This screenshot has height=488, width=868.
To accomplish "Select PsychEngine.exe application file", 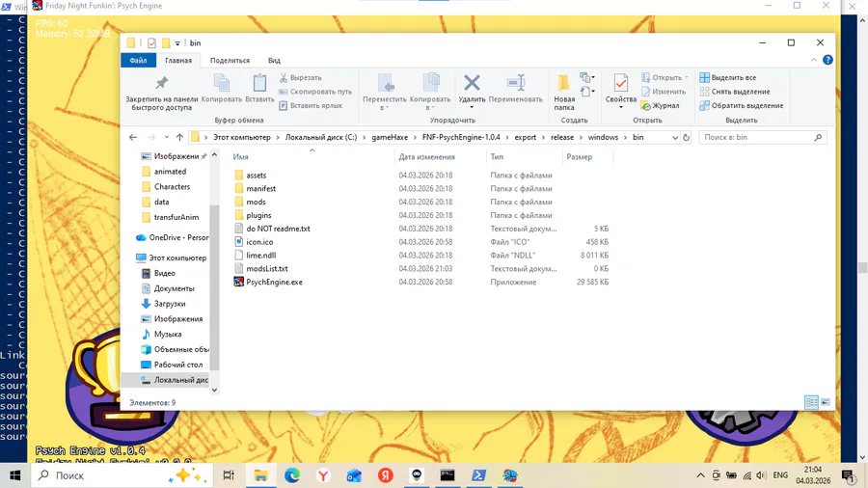I will point(274,282).
